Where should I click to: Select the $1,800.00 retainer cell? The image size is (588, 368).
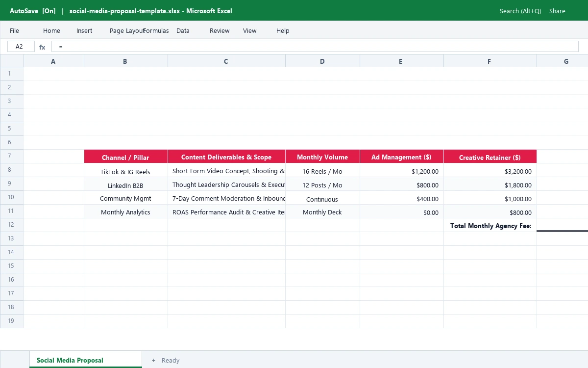click(490, 184)
